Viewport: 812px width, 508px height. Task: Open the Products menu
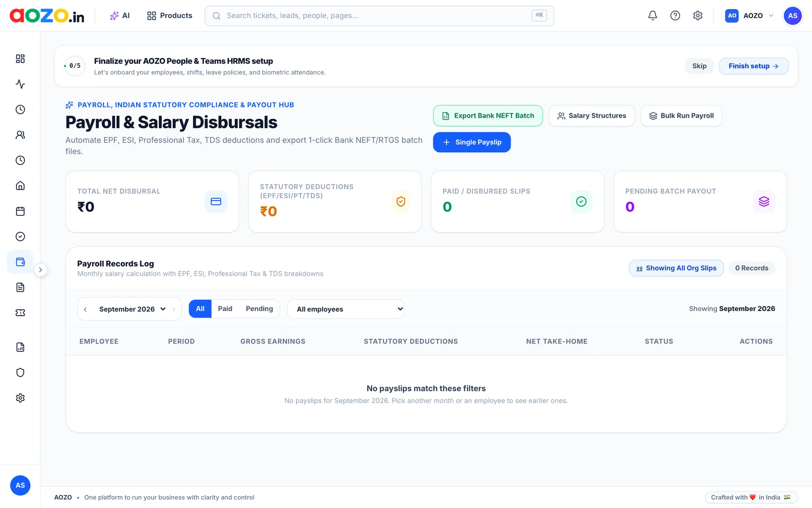(x=170, y=16)
